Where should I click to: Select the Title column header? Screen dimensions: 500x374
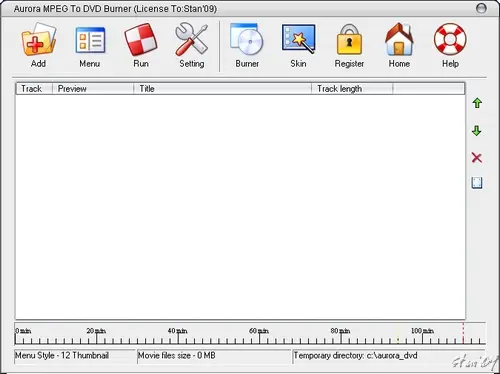pyautogui.click(x=222, y=89)
